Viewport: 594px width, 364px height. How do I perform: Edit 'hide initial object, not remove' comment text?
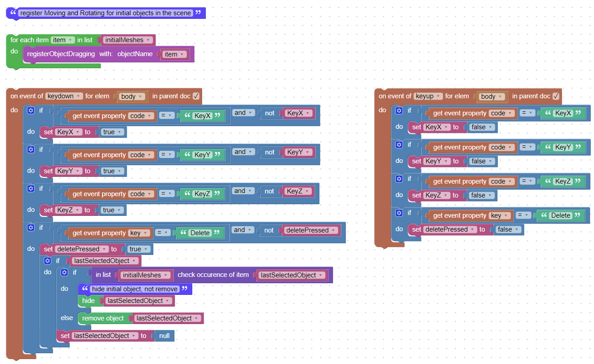tap(135, 289)
